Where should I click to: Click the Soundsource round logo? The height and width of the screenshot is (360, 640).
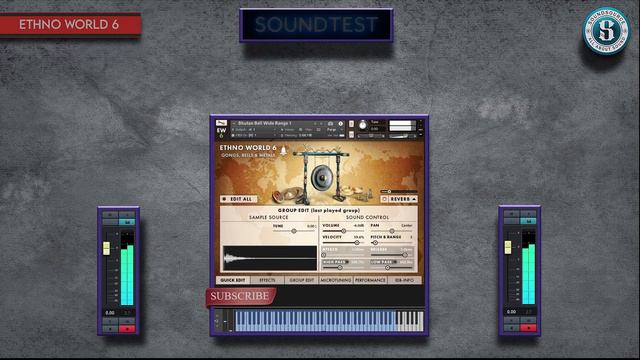tap(606, 31)
